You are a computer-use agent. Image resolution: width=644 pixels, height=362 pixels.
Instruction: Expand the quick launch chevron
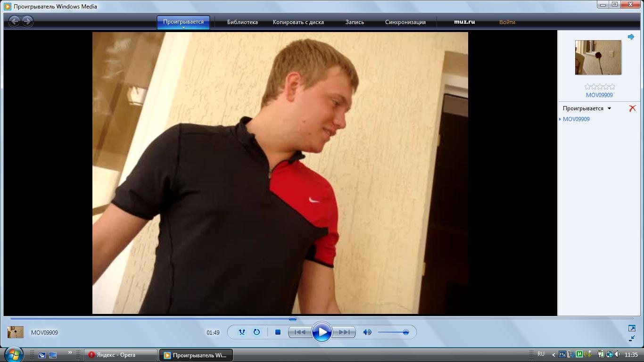[x=70, y=353]
